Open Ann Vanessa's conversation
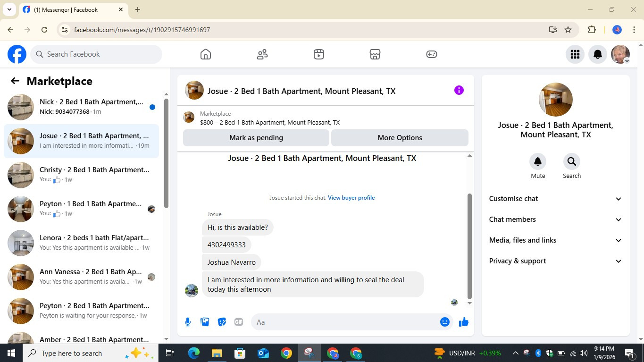Screen dimensions: 644x362 pyautogui.click(x=81, y=277)
